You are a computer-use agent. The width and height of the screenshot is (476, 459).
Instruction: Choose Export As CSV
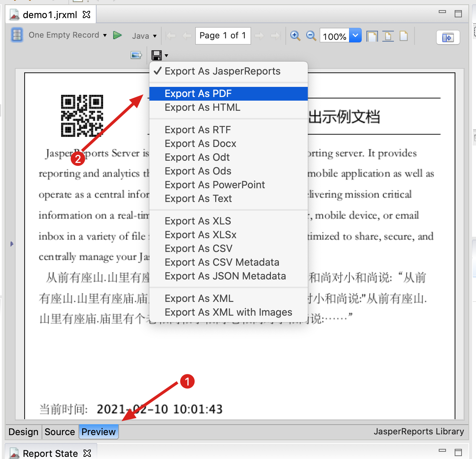229,249
